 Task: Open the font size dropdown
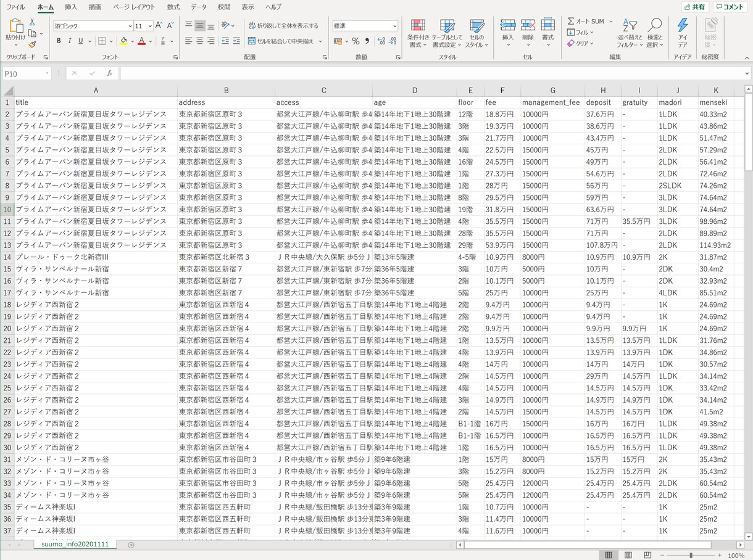[149, 26]
